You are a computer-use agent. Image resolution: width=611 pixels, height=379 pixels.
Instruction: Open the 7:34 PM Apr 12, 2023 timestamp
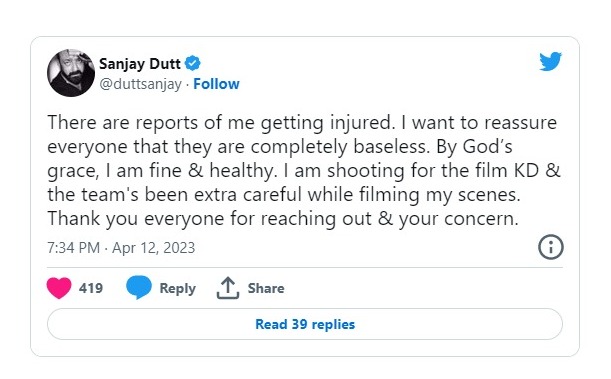pos(121,248)
